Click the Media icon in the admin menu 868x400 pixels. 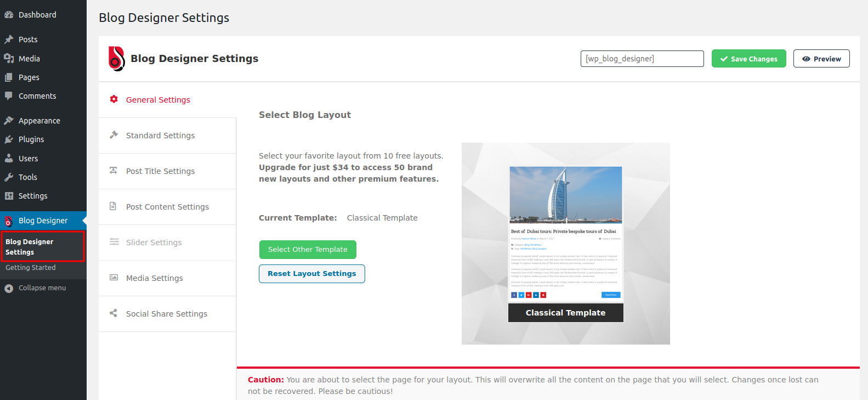(x=9, y=59)
